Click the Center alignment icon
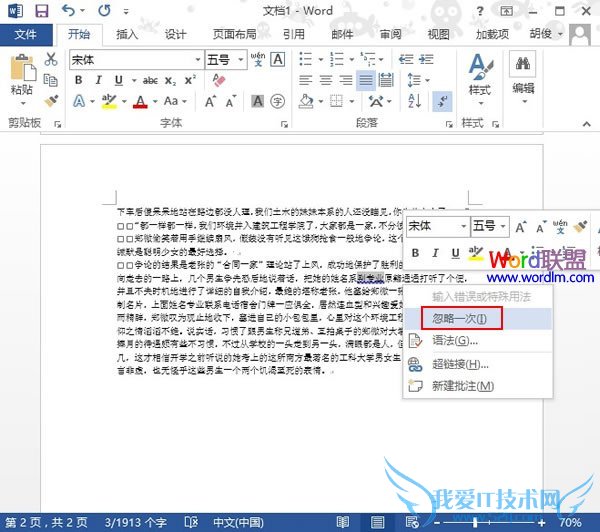The height and width of the screenshot is (532, 600). (326, 80)
